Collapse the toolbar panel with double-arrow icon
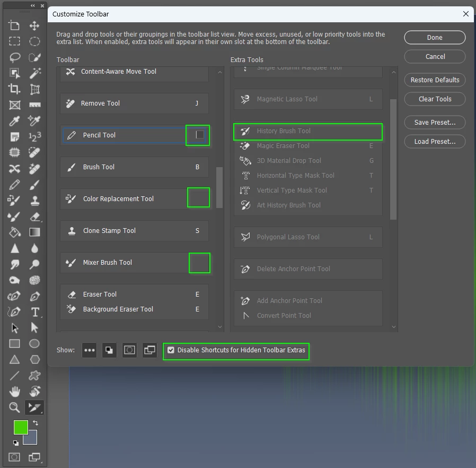Screen dimensions: 476x468 (x=32, y=5)
